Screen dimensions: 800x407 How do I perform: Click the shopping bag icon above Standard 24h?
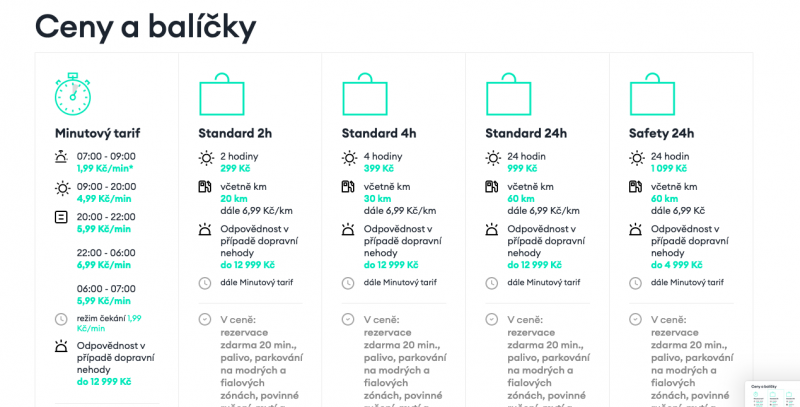[x=509, y=94]
